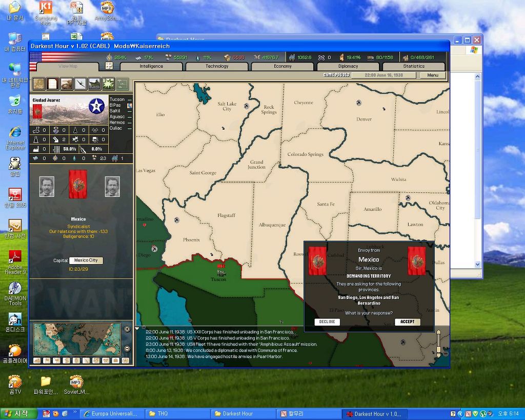The width and height of the screenshot is (525, 420).
Task: Click the Pearl Harbor battle log message
Action: (214, 356)
